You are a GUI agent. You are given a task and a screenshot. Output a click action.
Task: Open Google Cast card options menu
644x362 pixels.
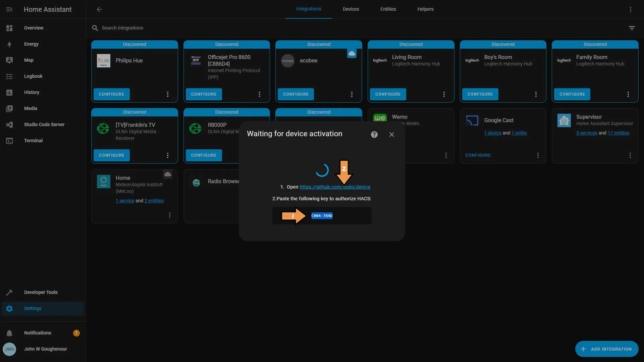click(x=538, y=155)
